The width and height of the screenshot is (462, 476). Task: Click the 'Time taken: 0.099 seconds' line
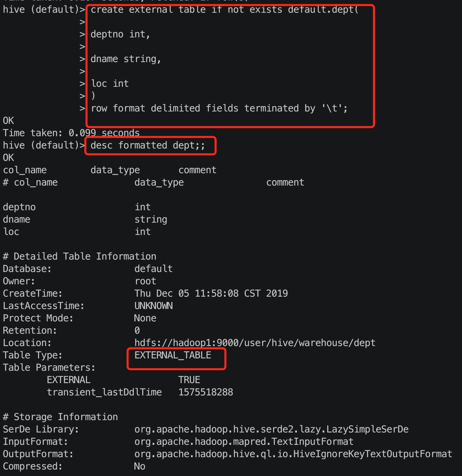coord(71,133)
